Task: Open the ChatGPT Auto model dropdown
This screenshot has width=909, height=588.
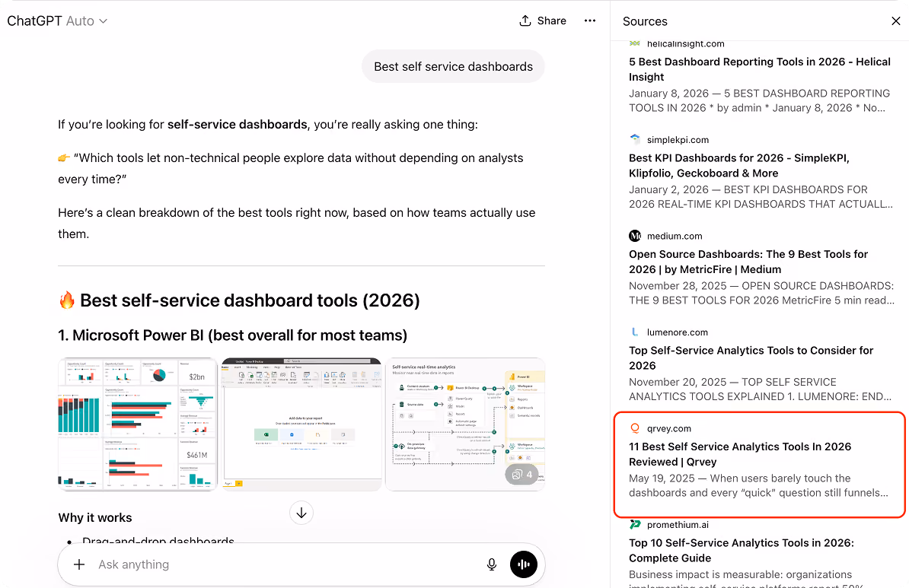Action: [57, 21]
